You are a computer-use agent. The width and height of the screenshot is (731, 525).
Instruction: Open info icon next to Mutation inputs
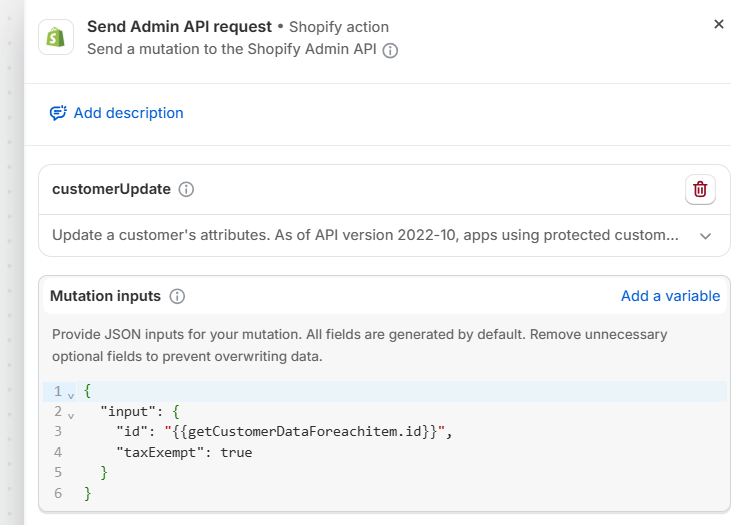177,296
